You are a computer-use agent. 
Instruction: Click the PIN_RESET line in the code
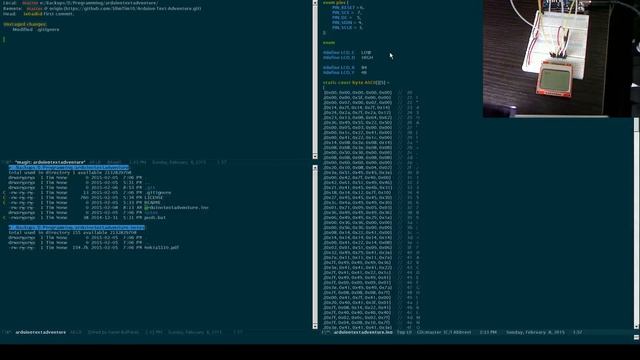click(x=348, y=7)
